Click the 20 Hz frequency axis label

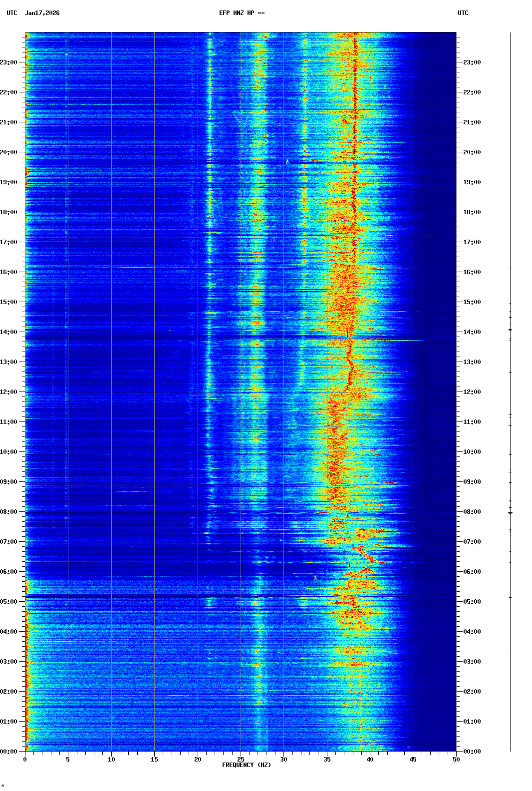[198, 760]
